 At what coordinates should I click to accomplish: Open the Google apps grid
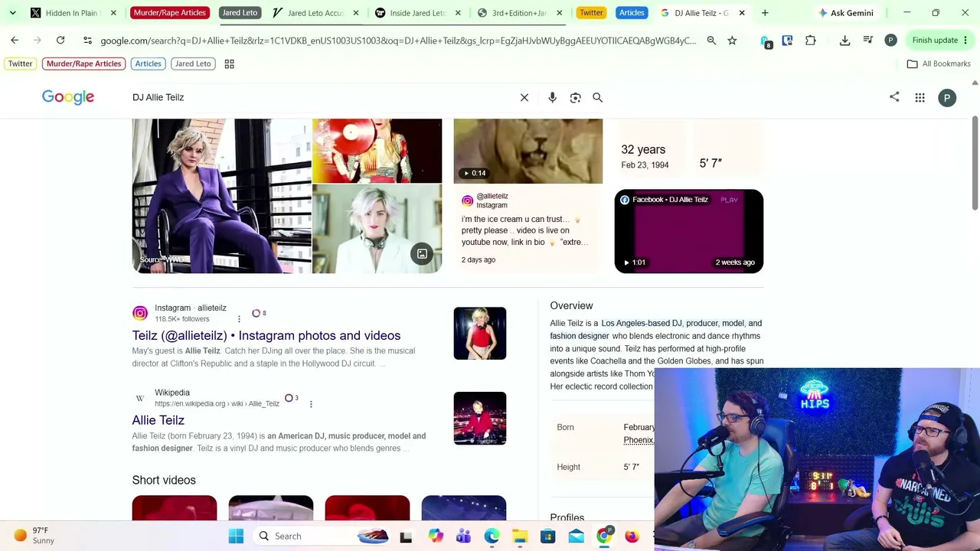coord(920,98)
